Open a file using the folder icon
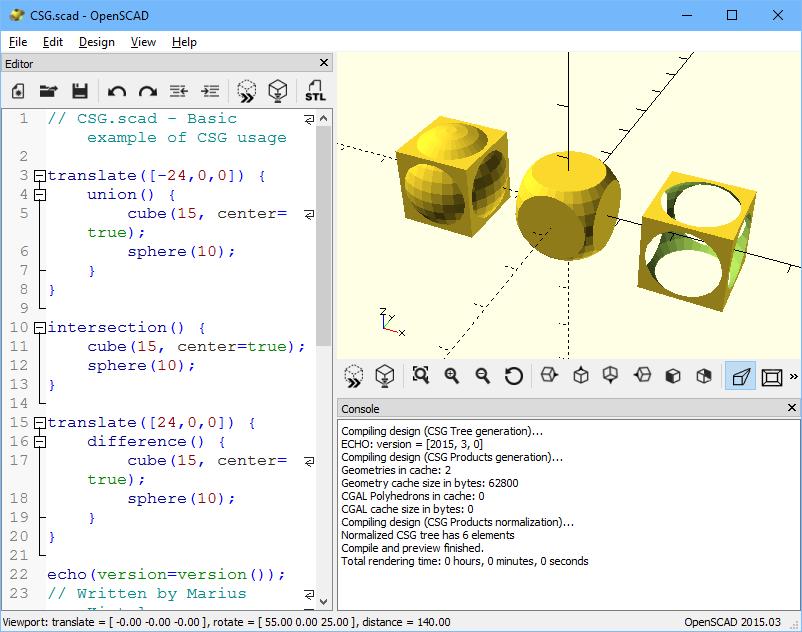The image size is (802, 632). tap(49, 91)
